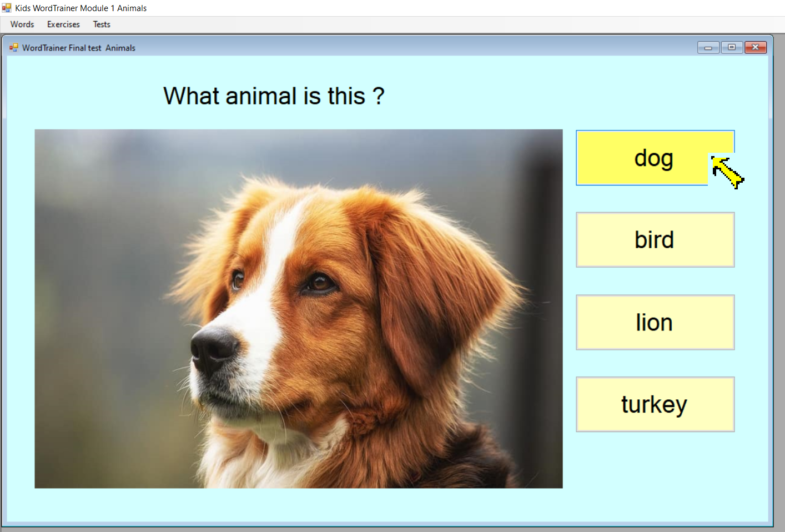785x532 pixels.
Task: Click the Kids WordTrainer app icon in the title bar
Action: point(7,8)
